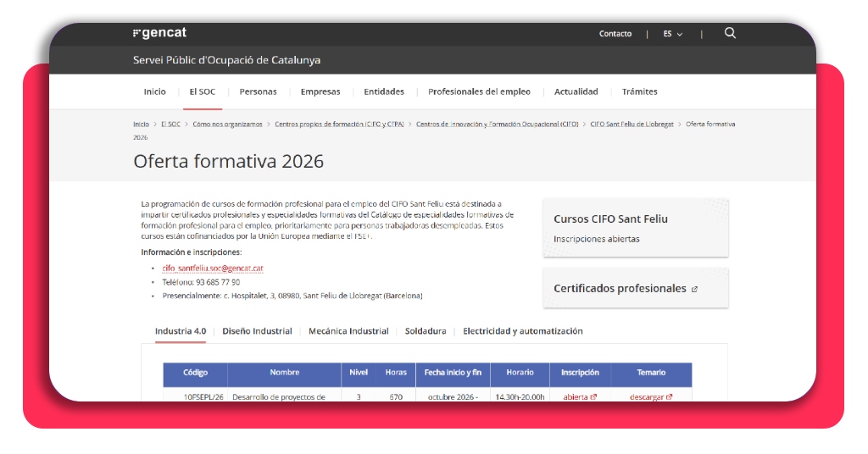Open Actualidad navigation item
This screenshot has height=454, width=868.
pos(576,91)
